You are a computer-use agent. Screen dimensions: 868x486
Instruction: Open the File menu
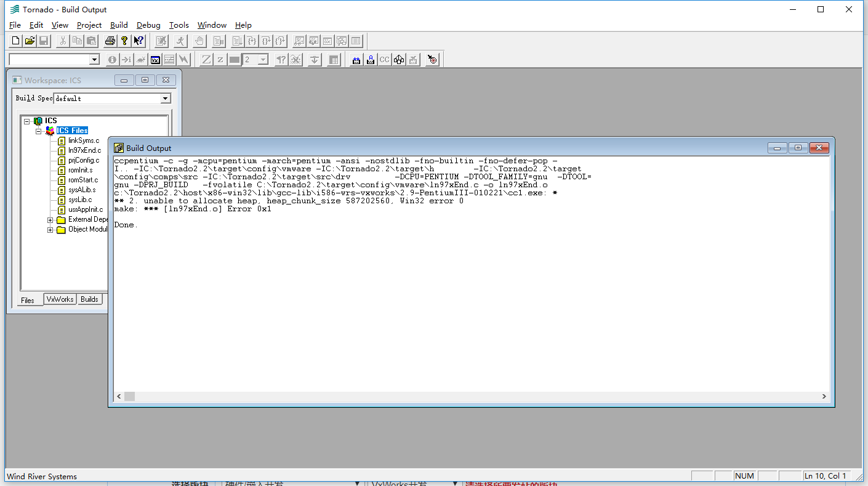(15, 25)
